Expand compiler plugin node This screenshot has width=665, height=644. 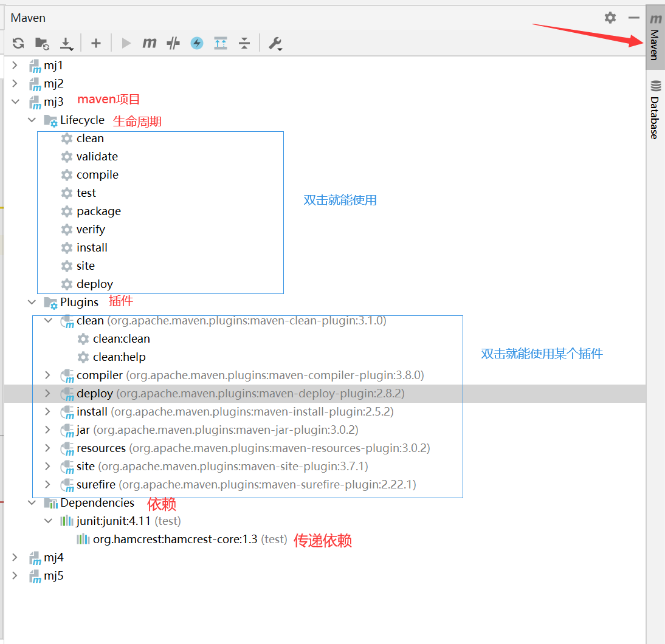coord(48,375)
